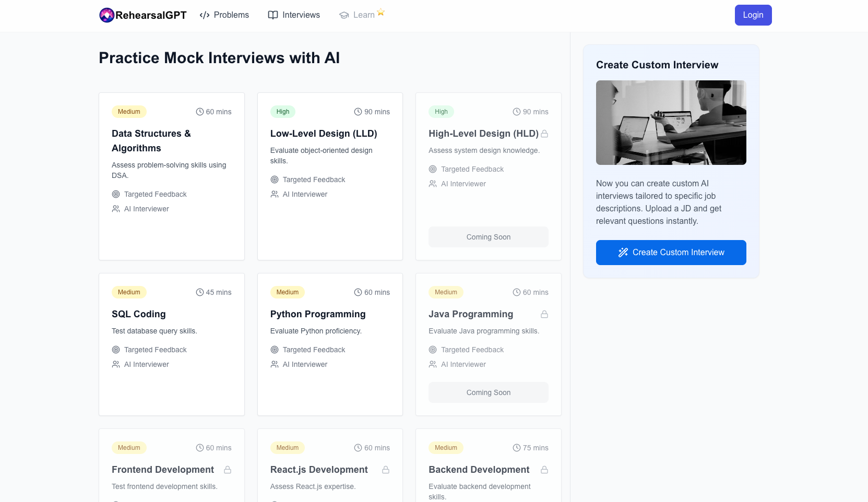The image size is (868, 502).
Task: Click the lock icon on High-Level Design card
Action: click(x=544, y=134)
